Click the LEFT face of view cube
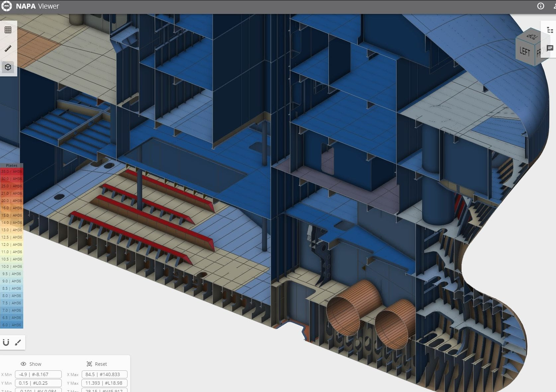 (x=525, y=51)
